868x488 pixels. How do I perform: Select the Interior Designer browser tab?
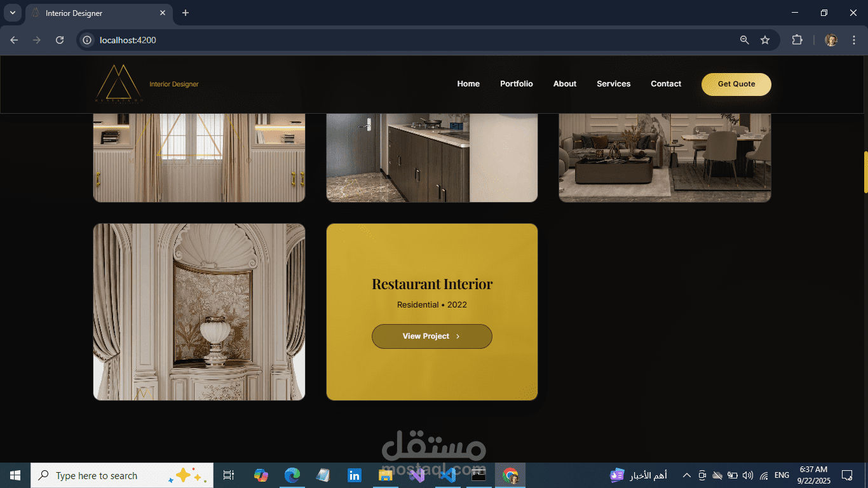tap(99, 13)
